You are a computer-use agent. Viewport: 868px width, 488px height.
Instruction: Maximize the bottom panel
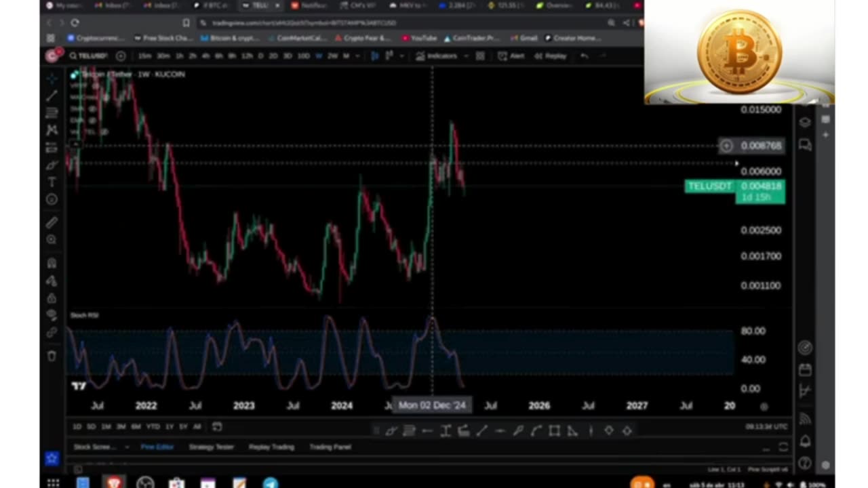(783, 447)
